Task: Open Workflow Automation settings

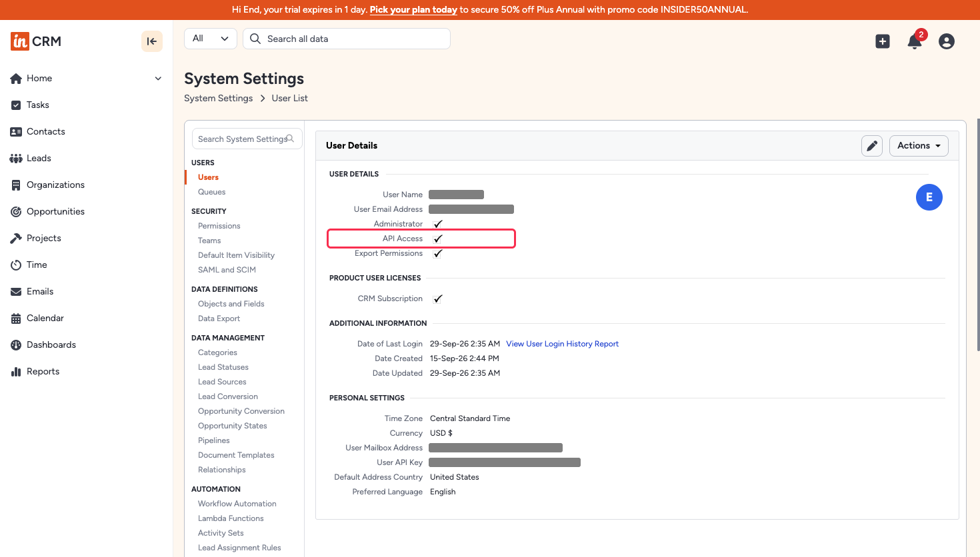Action: pyautogui.click(x=237, y=504)
